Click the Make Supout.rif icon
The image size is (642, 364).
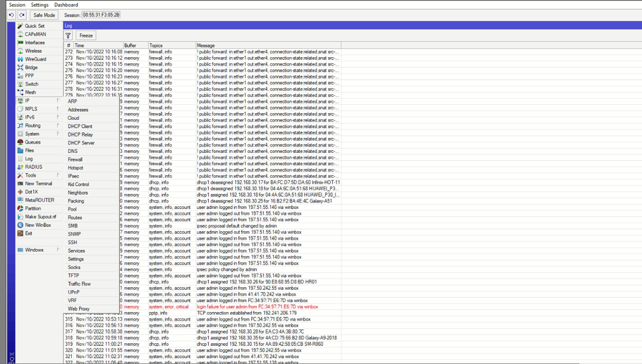[20, 217]
